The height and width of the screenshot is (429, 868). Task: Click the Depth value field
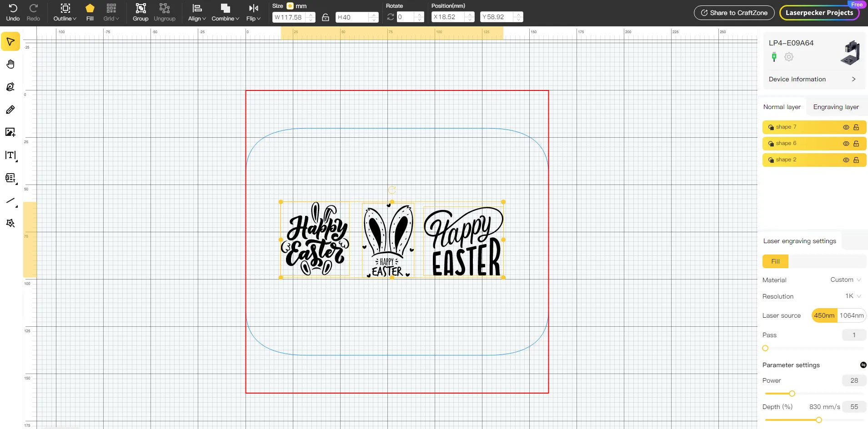pyautogui.click(x=853, y=407)
